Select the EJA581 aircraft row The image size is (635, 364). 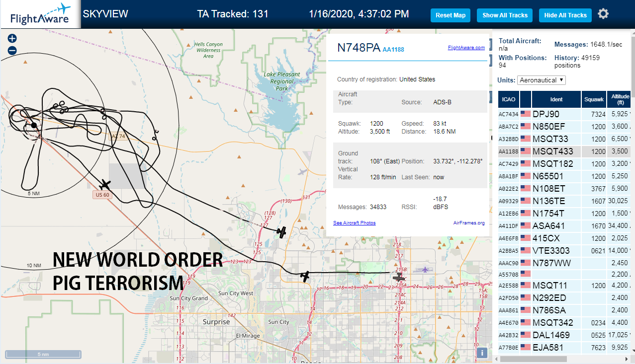(x=565, y=347)
